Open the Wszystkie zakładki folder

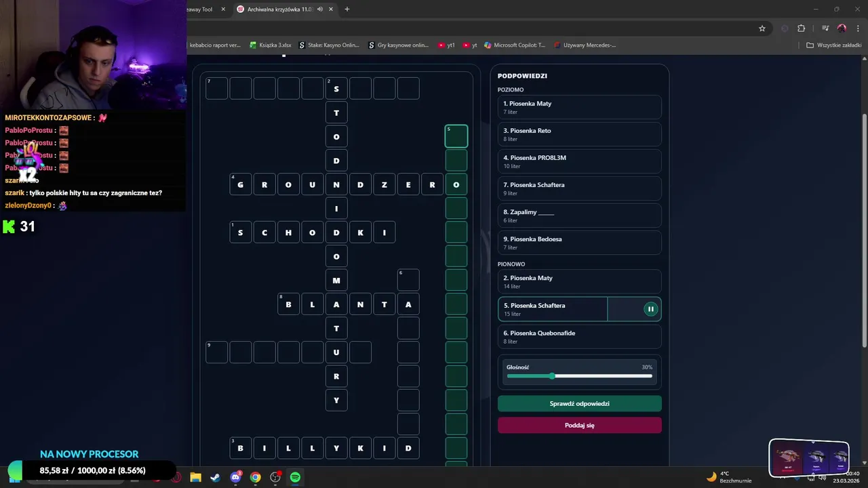click(x=833, y=45)
